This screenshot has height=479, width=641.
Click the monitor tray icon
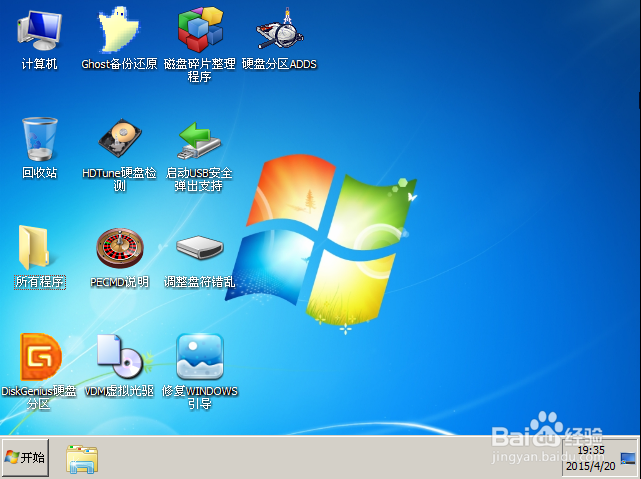click(628, 458)
